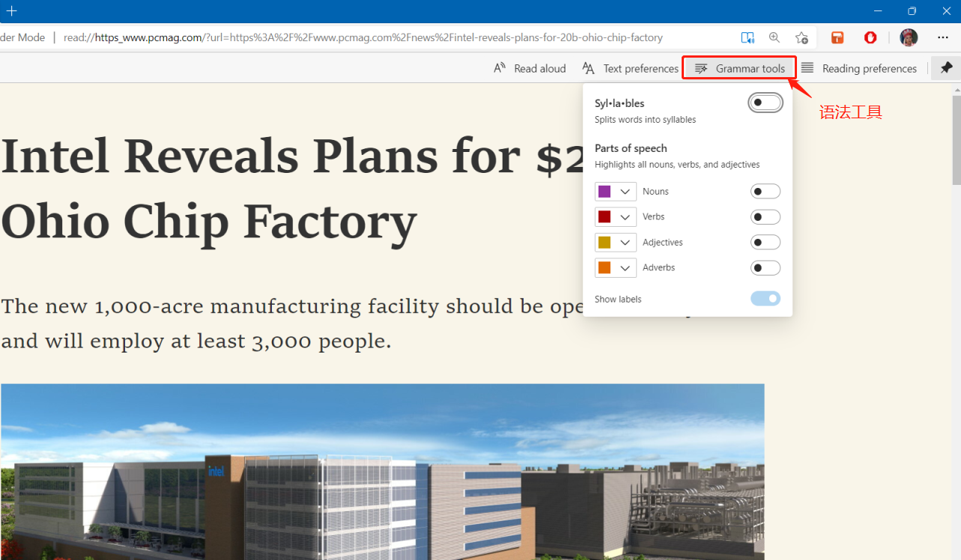Click the immersive reader icon in address bar
The height and width of the screenshot is (560, 961).
tap(748, 37)
